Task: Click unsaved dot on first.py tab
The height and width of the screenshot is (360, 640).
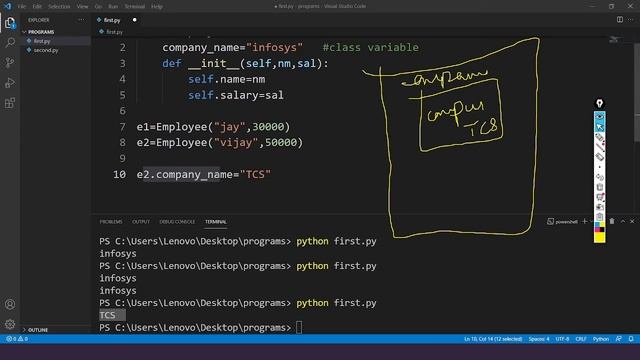Action: pos(135,20)
